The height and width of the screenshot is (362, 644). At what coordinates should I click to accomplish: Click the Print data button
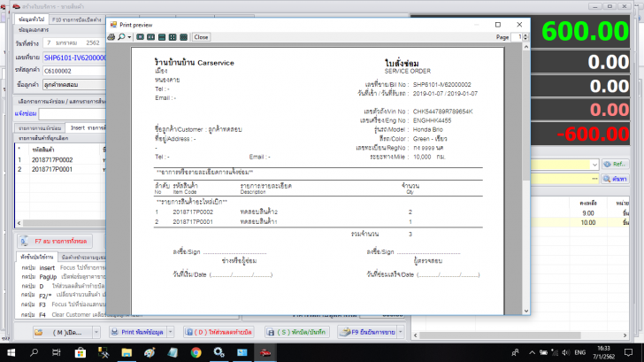pos(138,332)
